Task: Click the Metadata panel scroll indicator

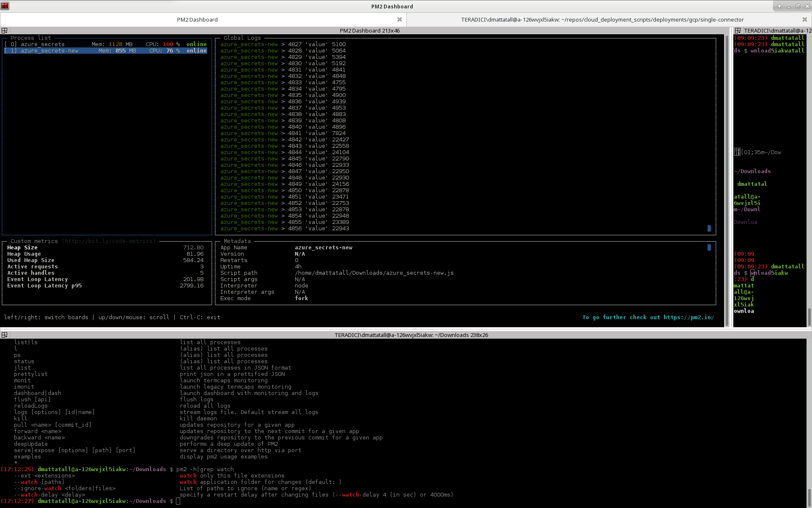Action: point(709,247)
